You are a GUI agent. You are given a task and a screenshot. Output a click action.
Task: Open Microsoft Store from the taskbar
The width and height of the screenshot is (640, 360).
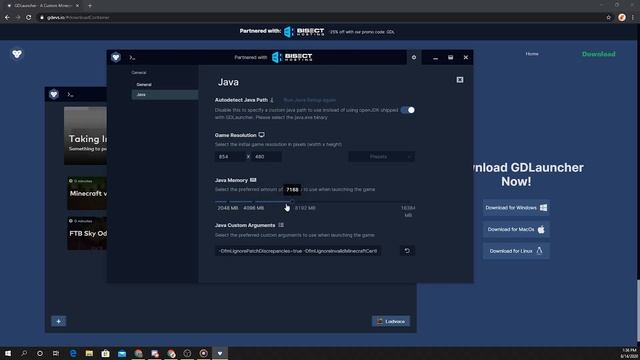[x=105, y=353]
